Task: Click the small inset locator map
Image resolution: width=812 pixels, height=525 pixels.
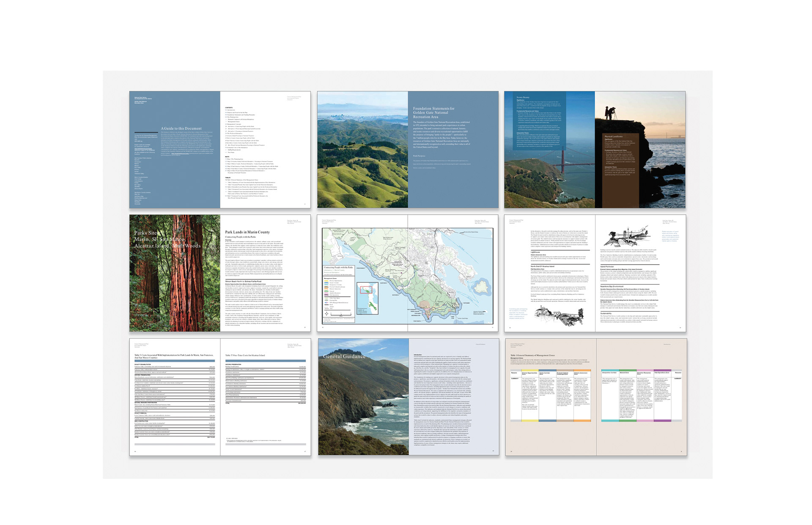Action: [x=368, y=299]
